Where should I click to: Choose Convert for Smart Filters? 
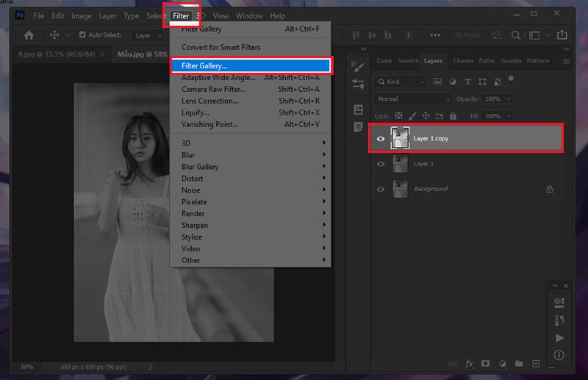(251, 47)
